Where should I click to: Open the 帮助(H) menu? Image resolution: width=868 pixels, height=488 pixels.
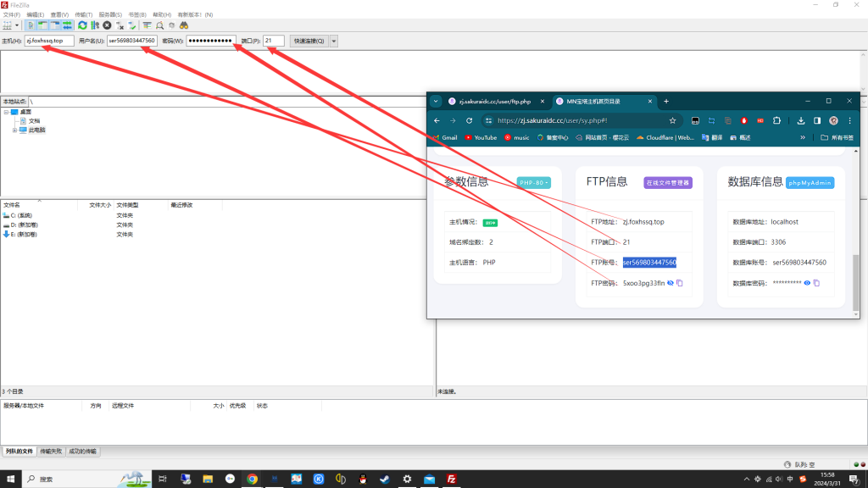[x=162, y=15]
